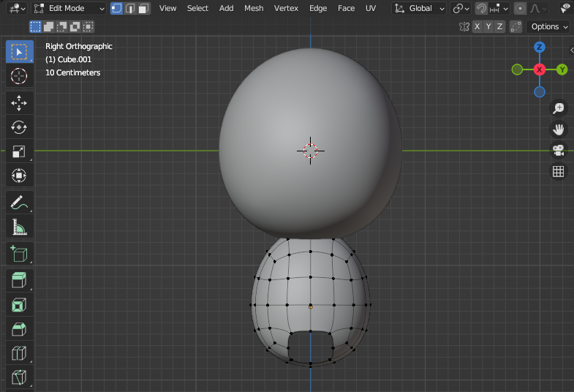Toggle the snapping magnet
Viewport: 574px width, 392px height.
pos(482,9)
